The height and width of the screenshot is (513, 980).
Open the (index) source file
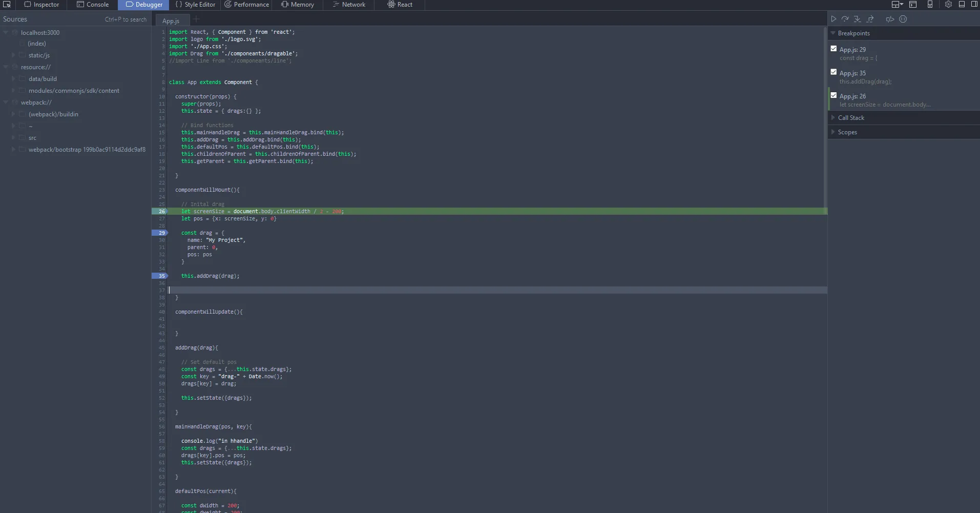[37, 44]
